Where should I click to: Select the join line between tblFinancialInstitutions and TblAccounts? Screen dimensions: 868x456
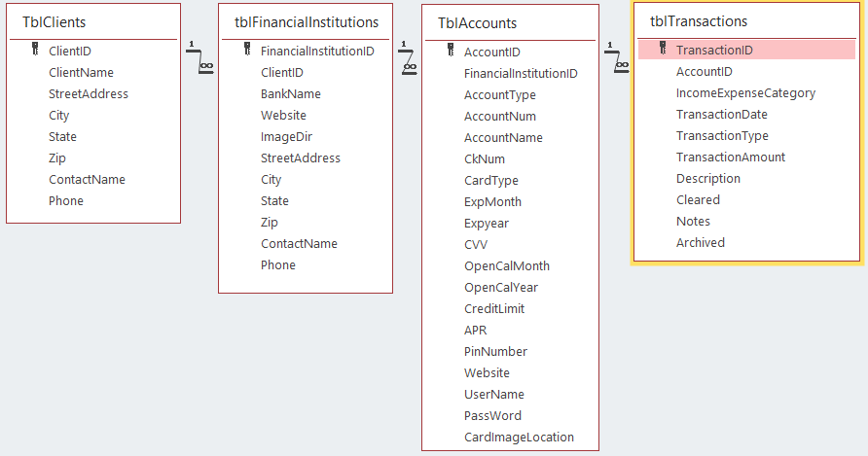[408, 58]
